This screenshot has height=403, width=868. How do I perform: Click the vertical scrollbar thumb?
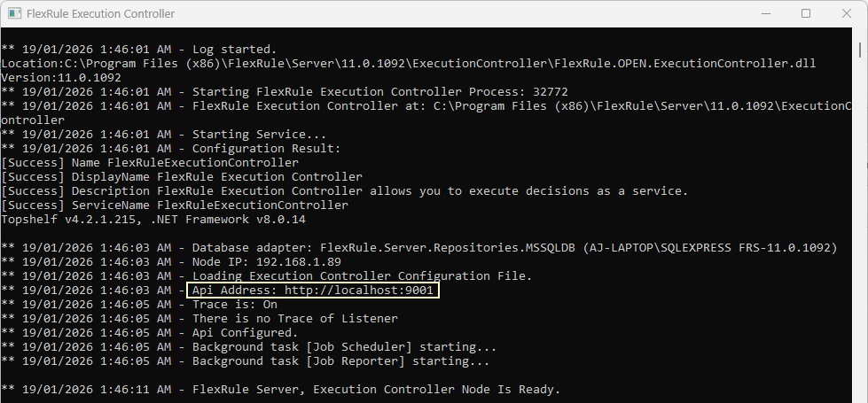860,50
